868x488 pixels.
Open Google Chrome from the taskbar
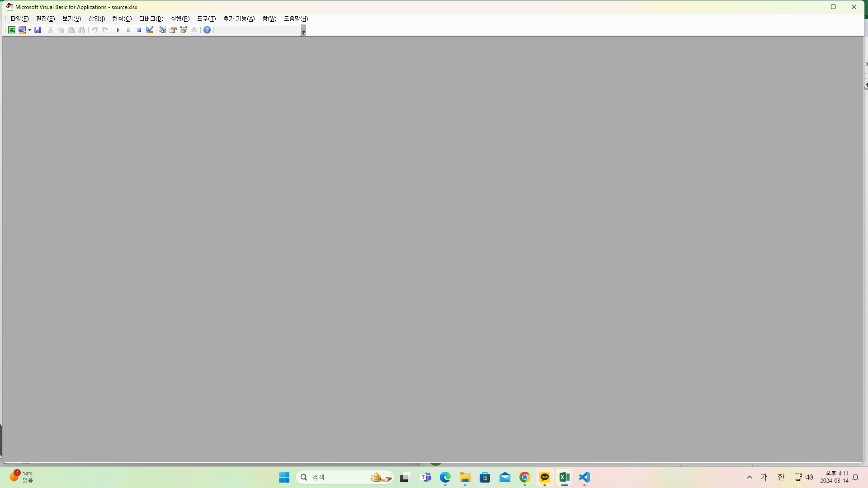tap(525, 477)
